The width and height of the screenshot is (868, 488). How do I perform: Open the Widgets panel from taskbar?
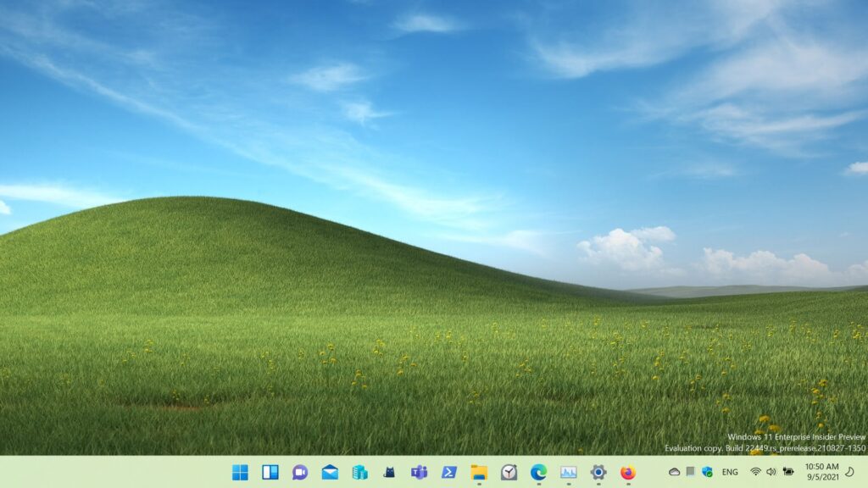(270, 472)
